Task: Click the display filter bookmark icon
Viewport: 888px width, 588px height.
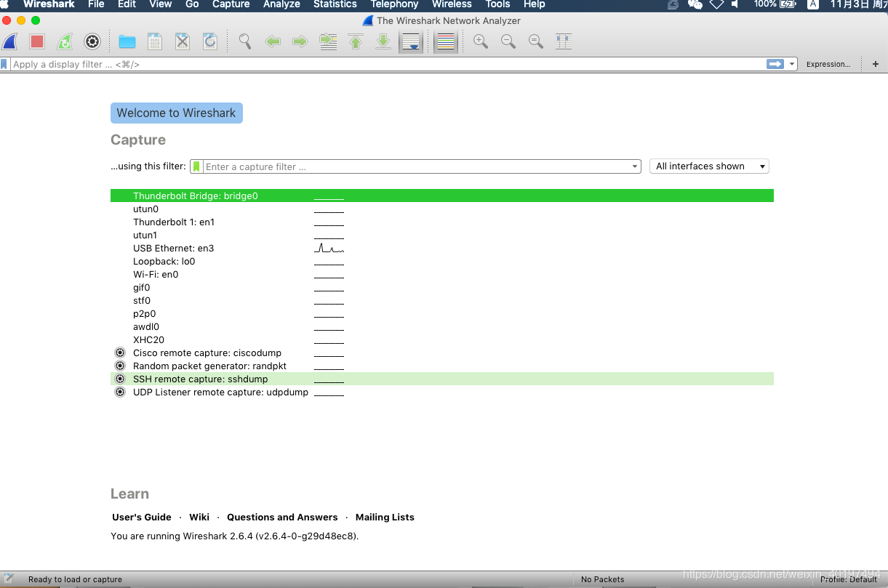Action: tap(5, 64)
